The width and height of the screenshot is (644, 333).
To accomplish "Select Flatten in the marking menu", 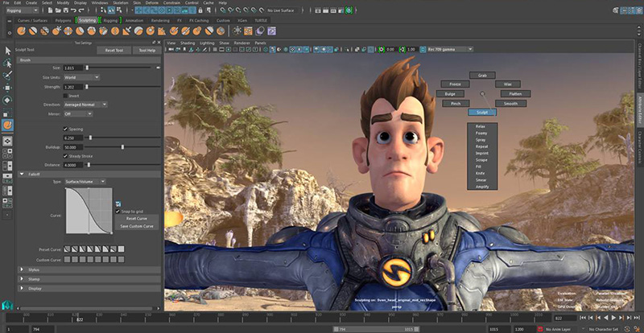I will (x=515, y=94).
